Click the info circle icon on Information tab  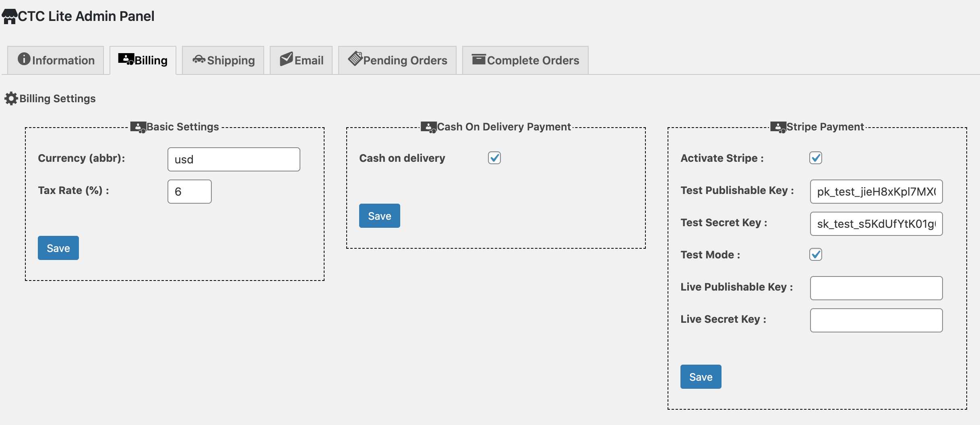click(24, 59)
